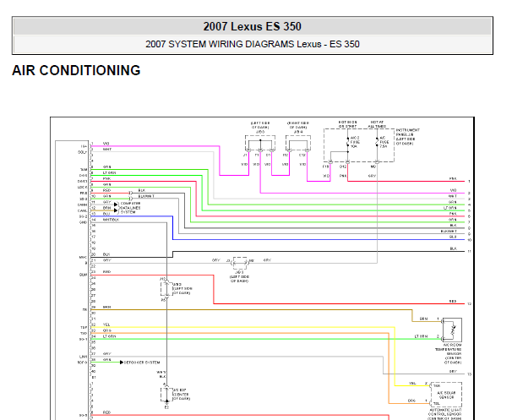Click the "A/C SOLAR SENSOR" box
This screenshot has width=512, height=420.
446,395
